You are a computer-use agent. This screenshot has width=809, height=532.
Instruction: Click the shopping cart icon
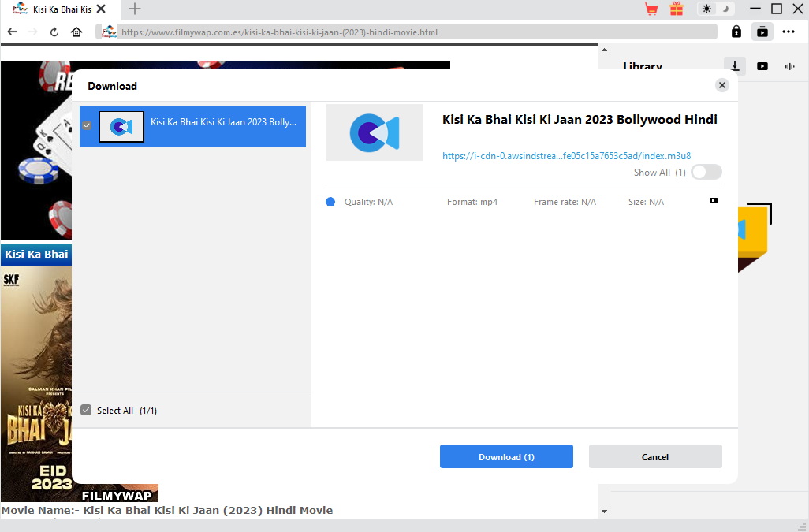tap(651, 9)
